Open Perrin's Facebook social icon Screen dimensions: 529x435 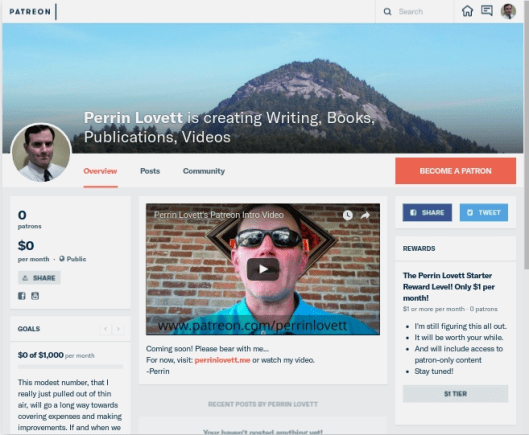tap(22, 296)
